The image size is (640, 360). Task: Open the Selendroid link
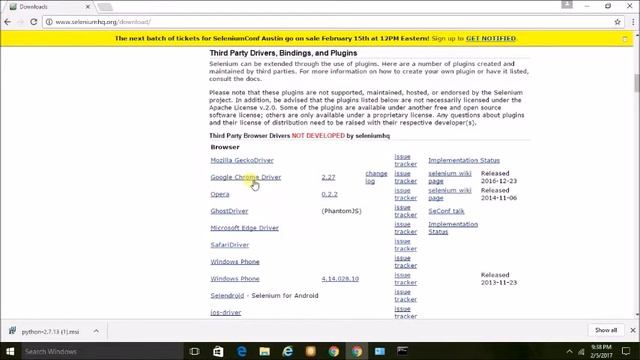(x=227, y=296)
